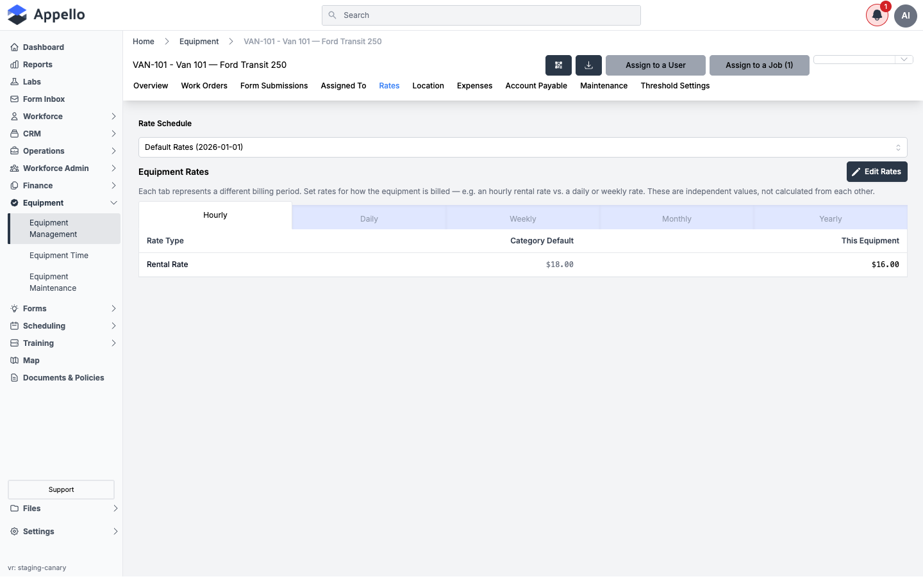This screenshot has height=588, width=923.
Task: Go to Equipment breadcrumb link
Action: click(x=199, y=42)
